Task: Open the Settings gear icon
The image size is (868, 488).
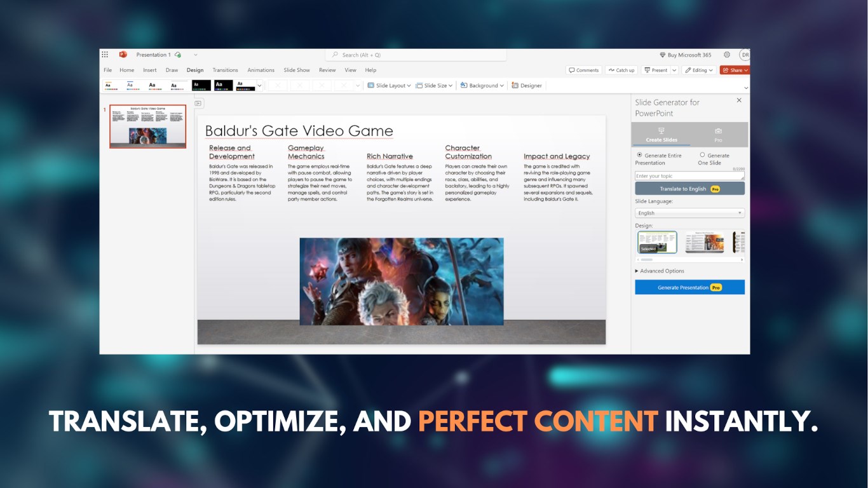Action: click(x=727, y=55)
